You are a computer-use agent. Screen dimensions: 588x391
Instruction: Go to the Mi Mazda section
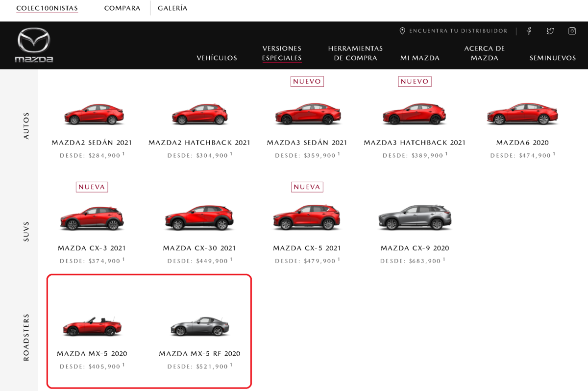(420, 58)
